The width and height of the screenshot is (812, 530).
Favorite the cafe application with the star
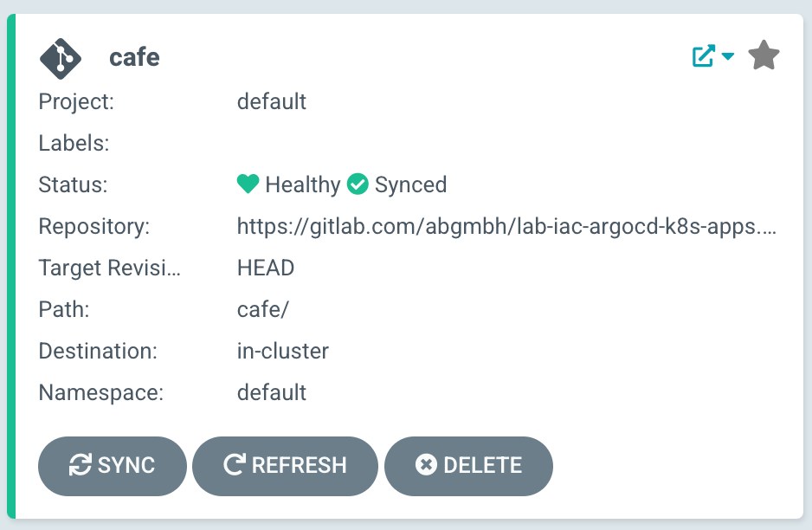[764, 56]
